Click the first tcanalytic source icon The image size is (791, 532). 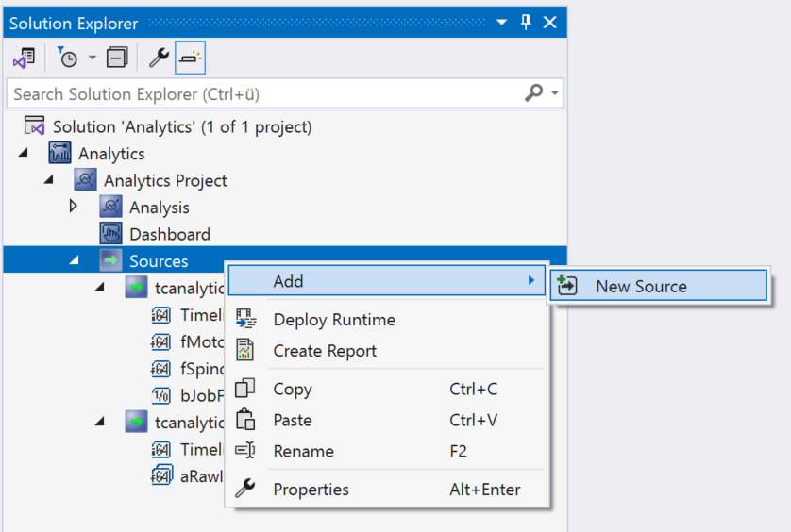(136, 287)
